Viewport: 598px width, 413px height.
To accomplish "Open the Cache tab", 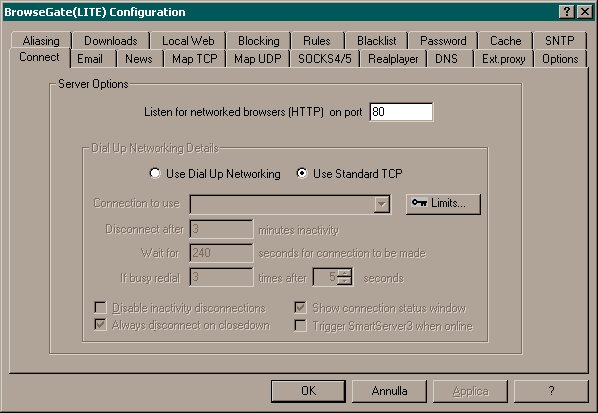I will pos(505,40).
